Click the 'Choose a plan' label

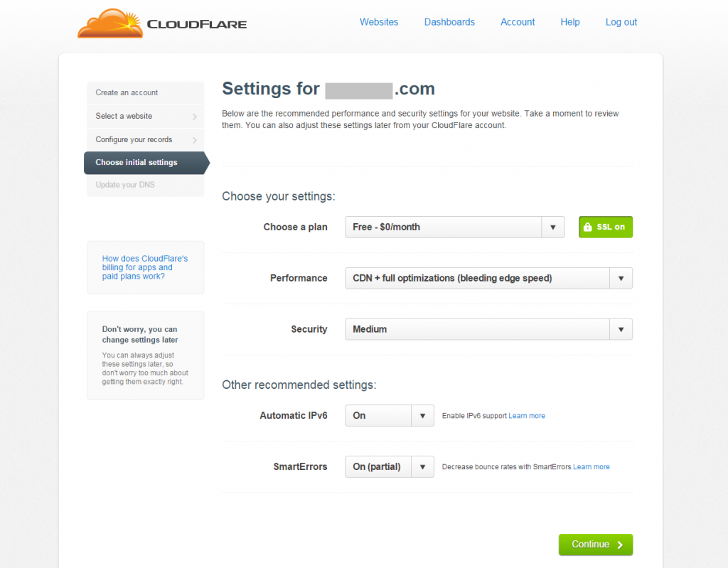point(295,227)
